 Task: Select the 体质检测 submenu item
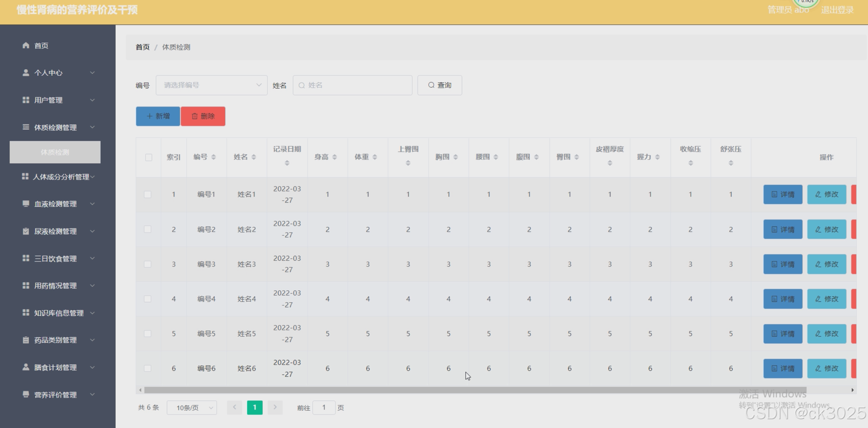[x=55, y=152]
